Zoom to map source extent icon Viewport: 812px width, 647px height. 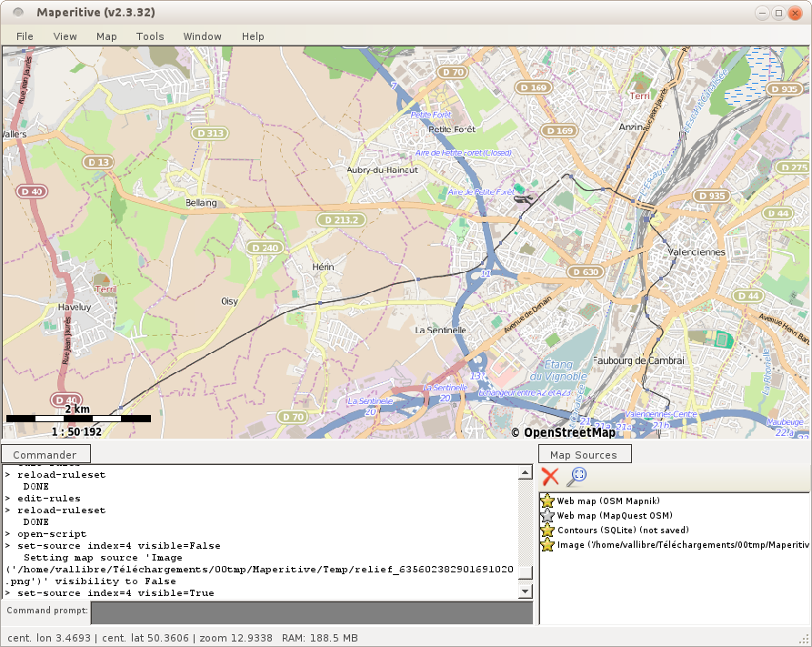tap(577, 476)
